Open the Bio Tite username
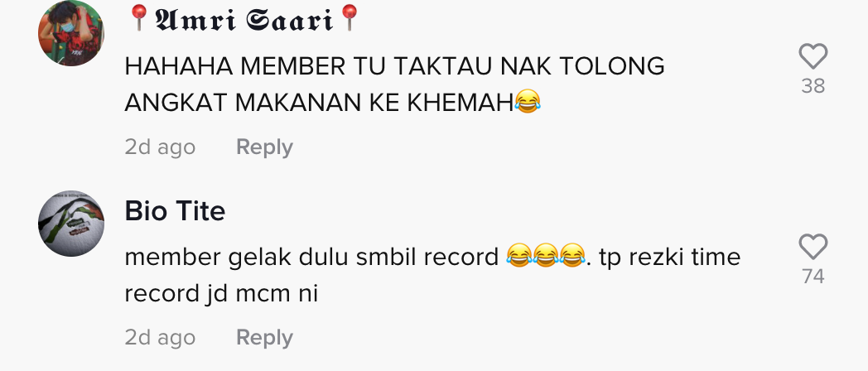 [175, 211]
